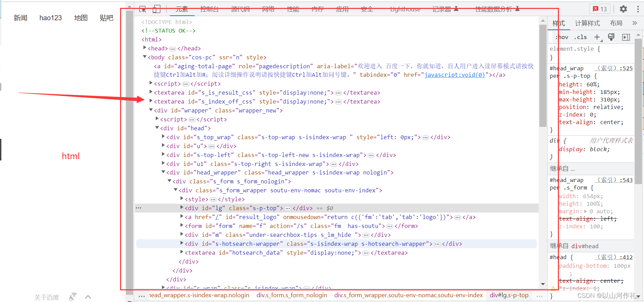Open the 新闻 link on Baidu page
644x302 pixels.
20,18
